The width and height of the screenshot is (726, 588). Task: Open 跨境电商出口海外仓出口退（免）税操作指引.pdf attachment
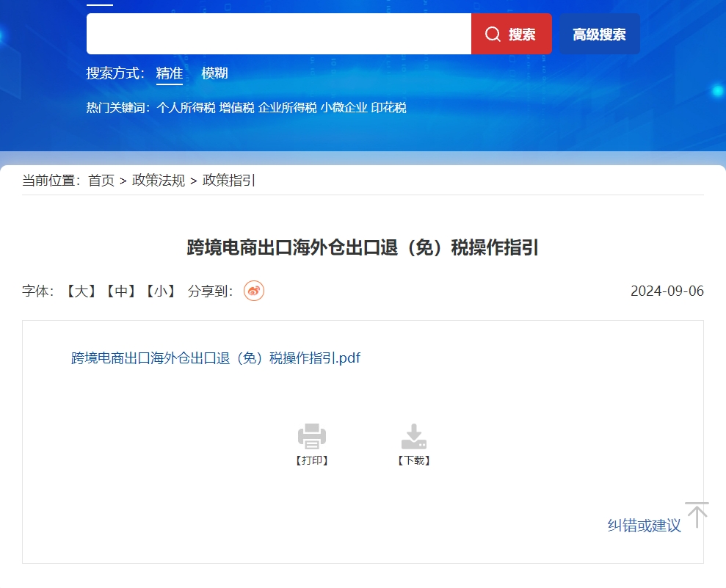216,358
